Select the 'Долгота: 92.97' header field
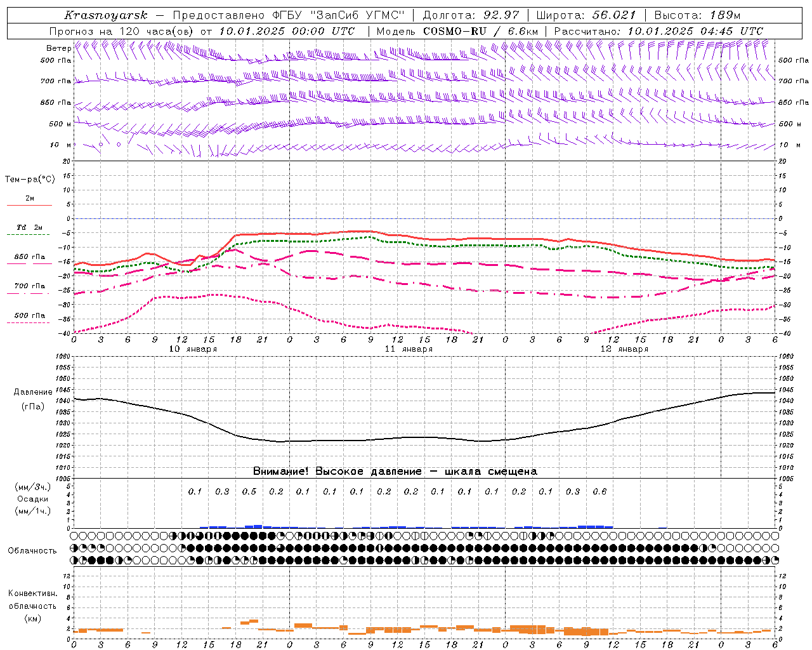The height and width of the screenshot is (650, 812). [x=471, y=15]
